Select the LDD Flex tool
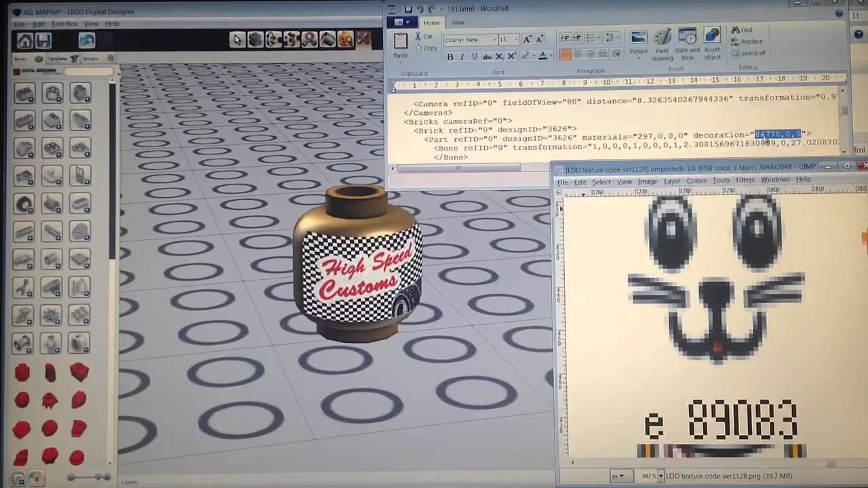 (x=309, y=39)
